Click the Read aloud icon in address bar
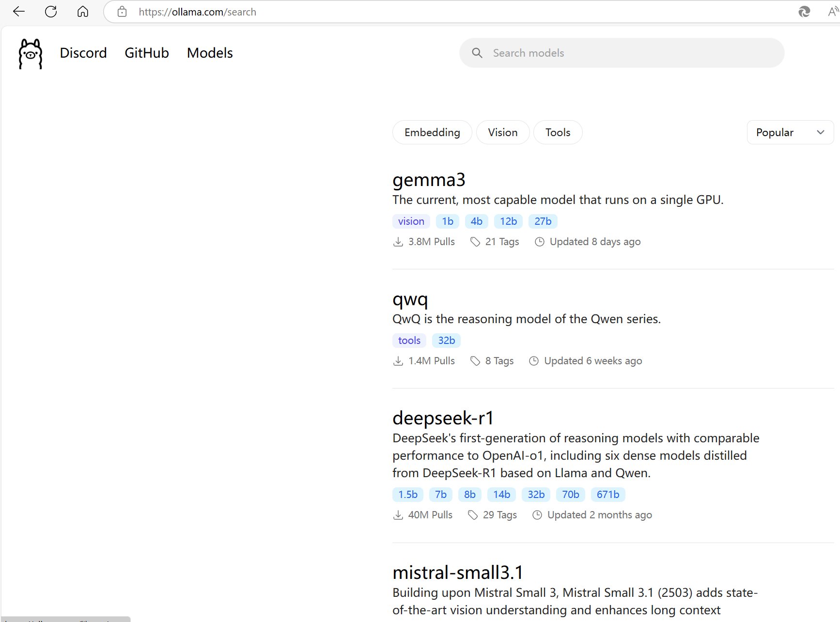This screenshot has height=622, width=840. click(x=834, y=12)
